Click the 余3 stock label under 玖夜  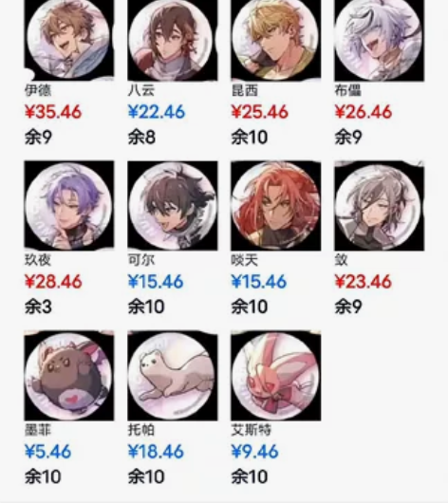[38, 307]
